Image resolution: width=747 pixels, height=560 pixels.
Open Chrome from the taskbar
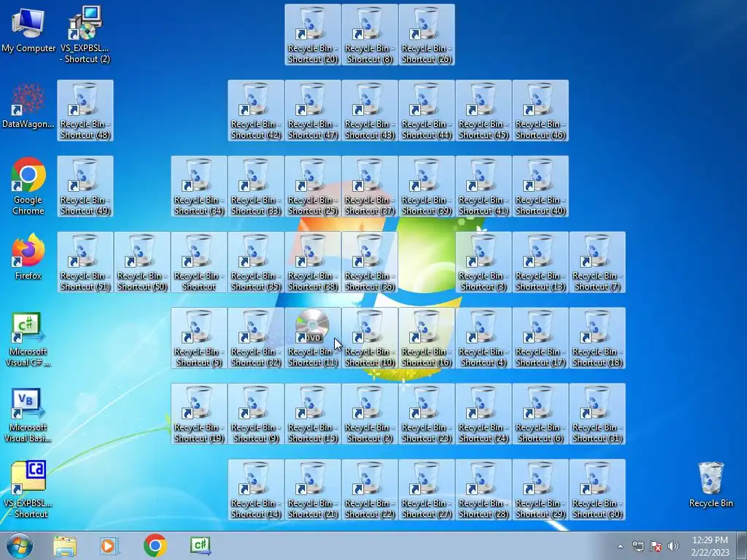[x=155, y=545]
